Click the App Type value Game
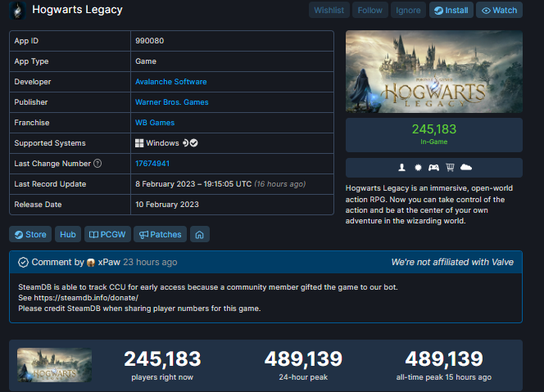 [x=146, y=61]
